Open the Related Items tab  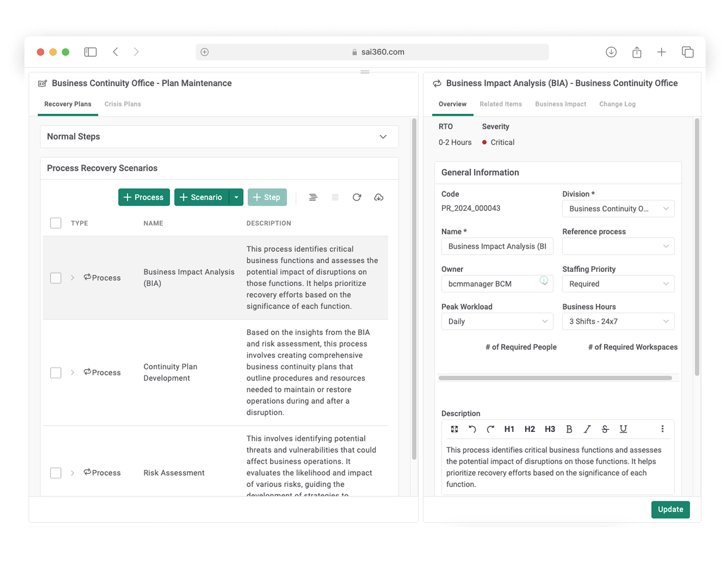pos(501,104)
